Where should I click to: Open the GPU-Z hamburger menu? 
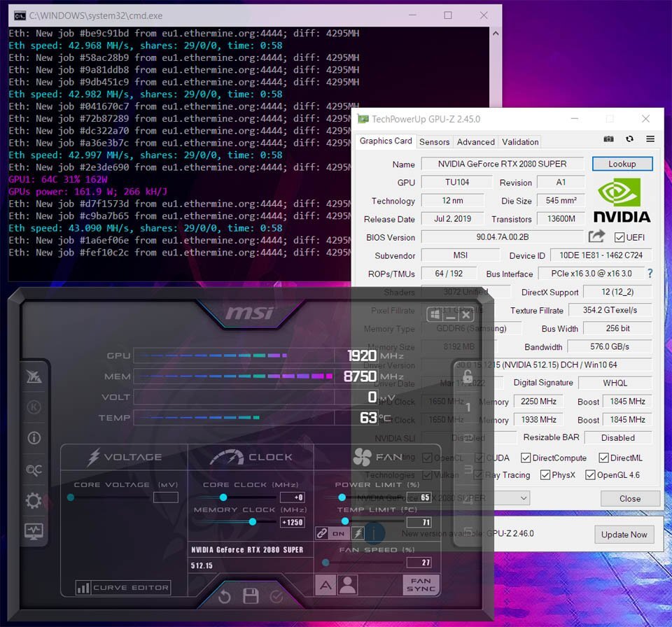[650, 139]
